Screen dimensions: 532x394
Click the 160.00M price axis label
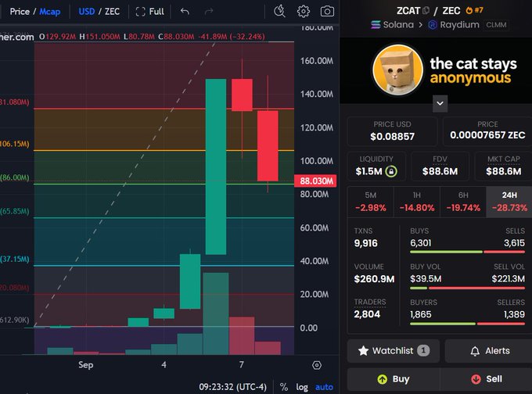click(x=317, y=61)
